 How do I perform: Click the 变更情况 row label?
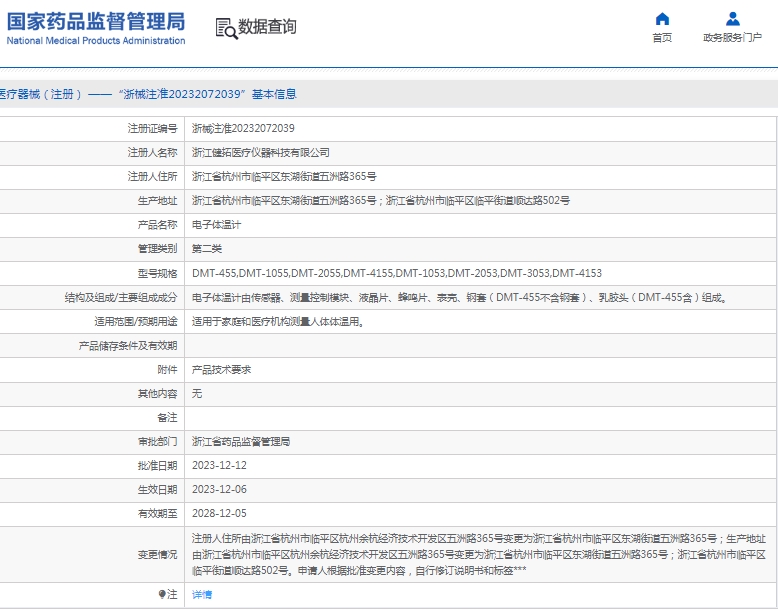157,554
